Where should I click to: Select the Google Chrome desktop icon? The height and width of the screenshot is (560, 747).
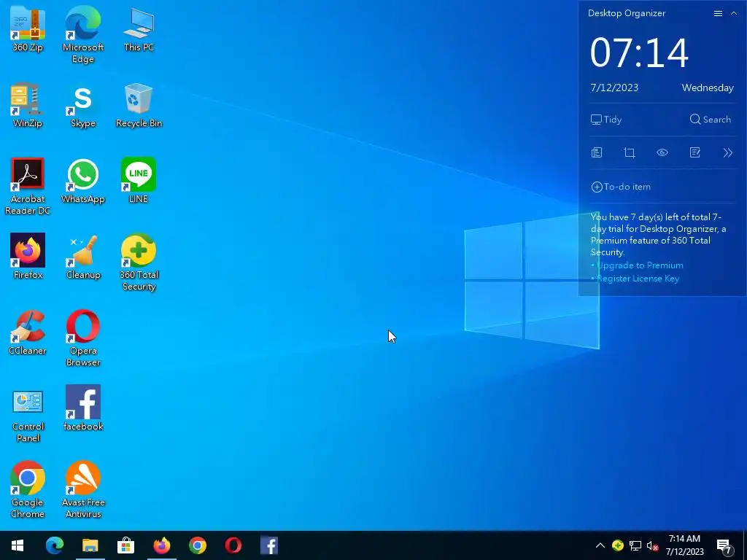pyautogui.click(x=28, y=489)
